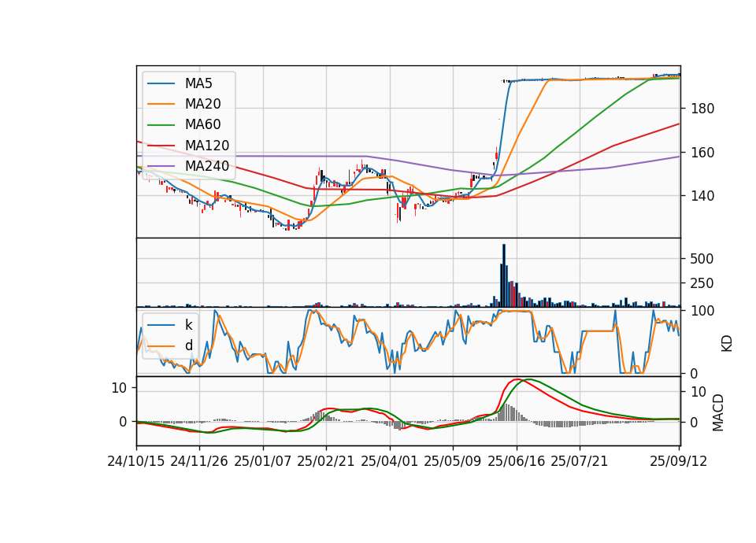Click the MA240 legend label
This screenshot has height=543, width=756.
click(207, 166)
